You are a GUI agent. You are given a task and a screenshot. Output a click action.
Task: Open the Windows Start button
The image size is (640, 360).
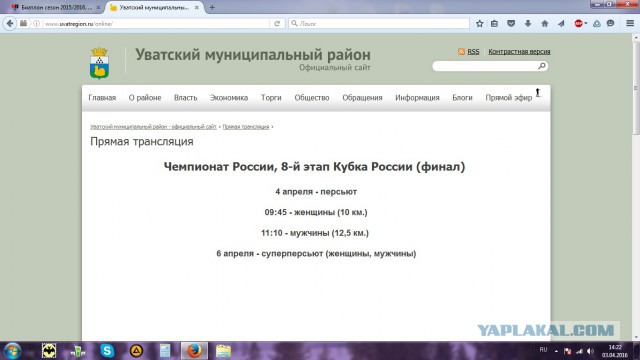[x=12, y=351]
